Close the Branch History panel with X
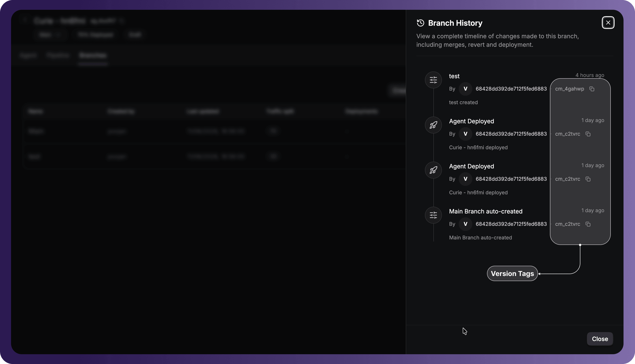The height and width of the screenshot is (364, 635). 608,23
